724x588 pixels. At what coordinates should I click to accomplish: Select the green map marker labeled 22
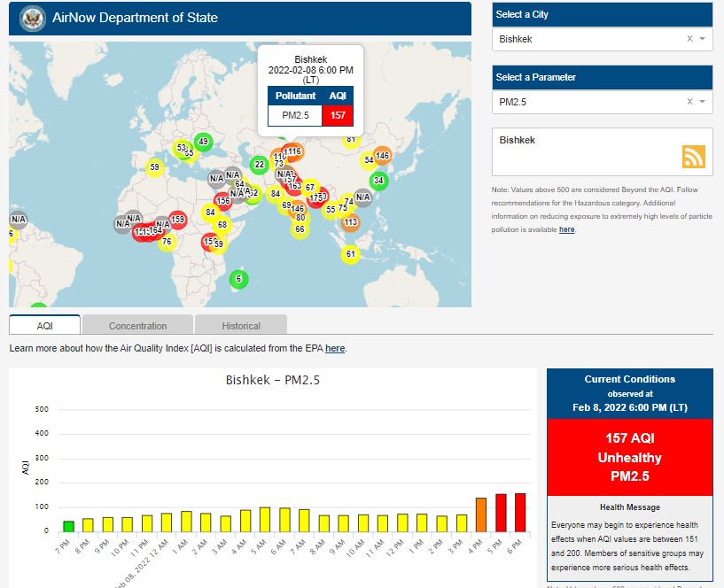tap(260, 164)
